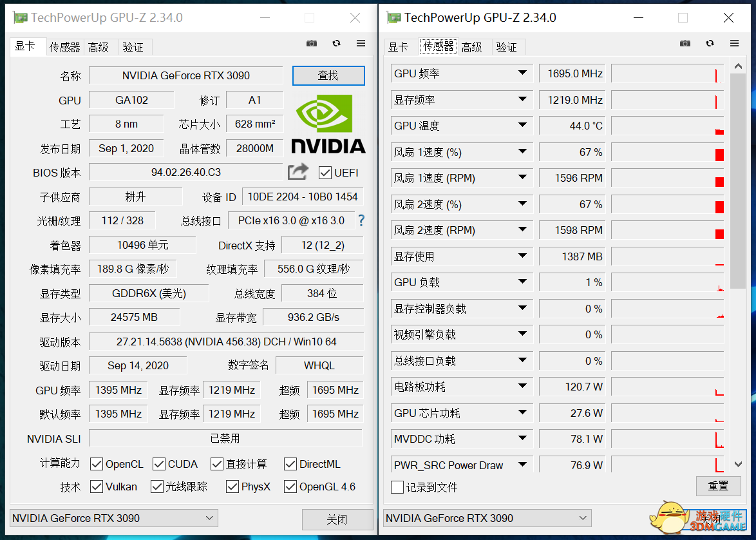The width and height of the screenshot is (756, 540).
Task: Click the bus interface question mark icon
Action: 361,220
